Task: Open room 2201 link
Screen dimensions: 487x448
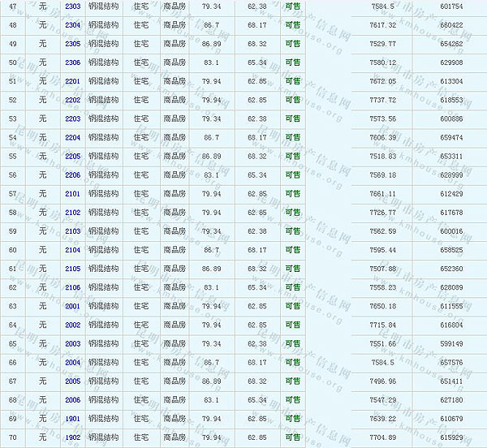Action: [x=72, y=81]
